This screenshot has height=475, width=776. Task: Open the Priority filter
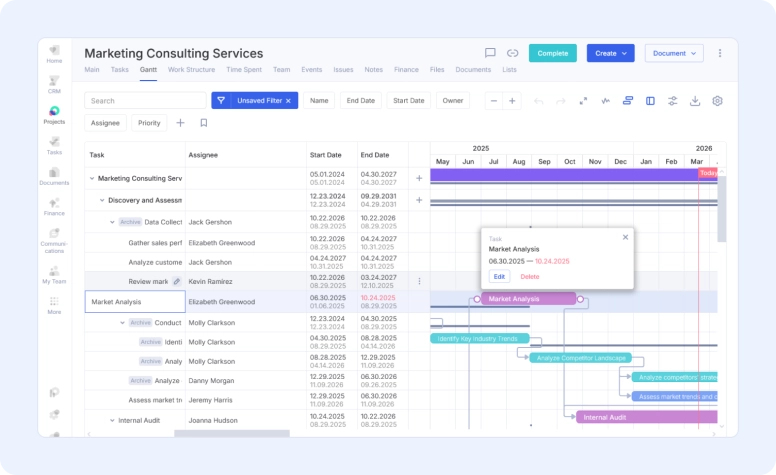(149, 123)
